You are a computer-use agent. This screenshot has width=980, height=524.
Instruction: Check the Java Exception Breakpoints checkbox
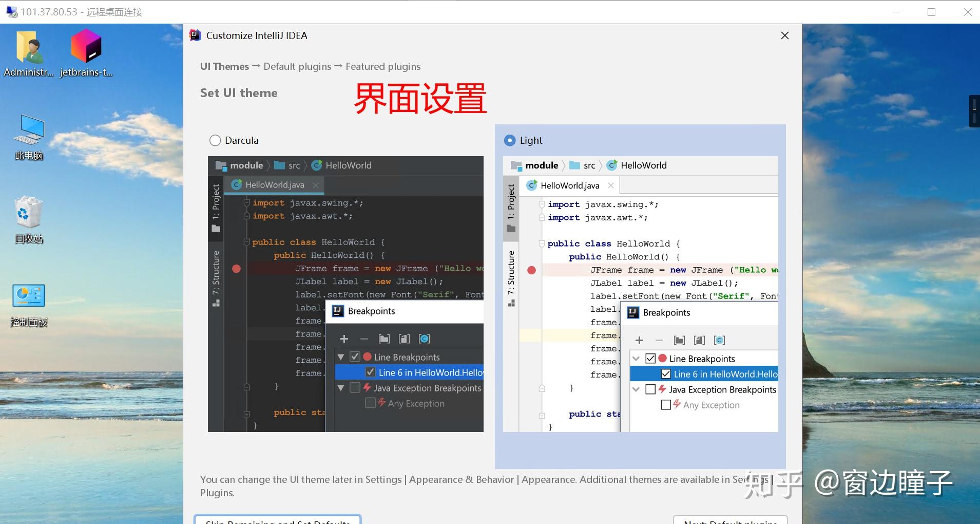[650, 389]
